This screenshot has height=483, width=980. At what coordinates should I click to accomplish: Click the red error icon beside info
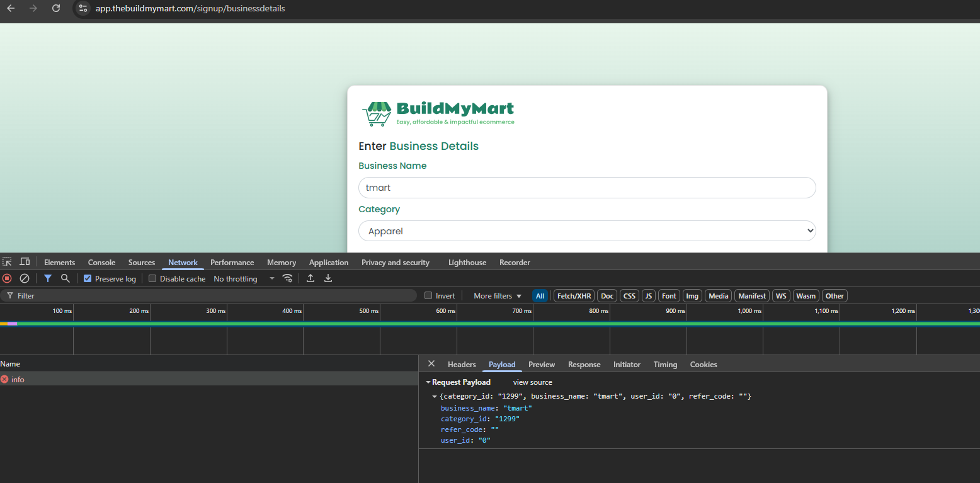click(x=4, y=379)
